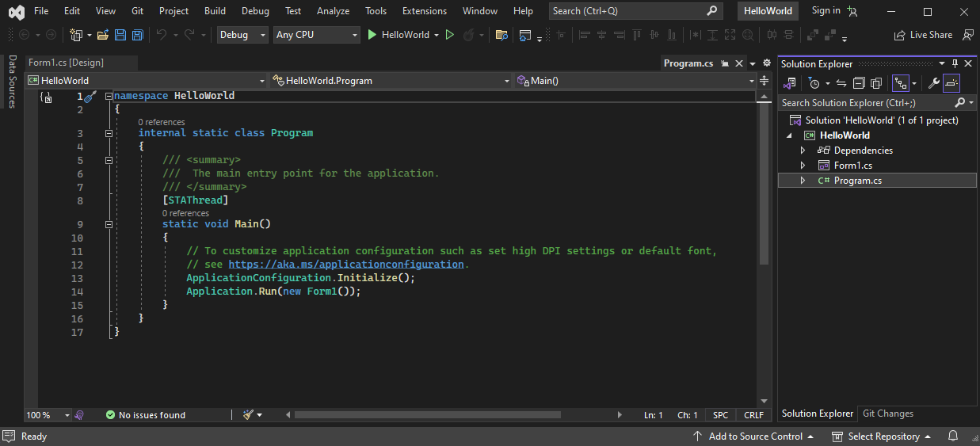Expand the Dependencies node
The width and height of the screenshot is (980, 446).
click(x=803, y=151)
